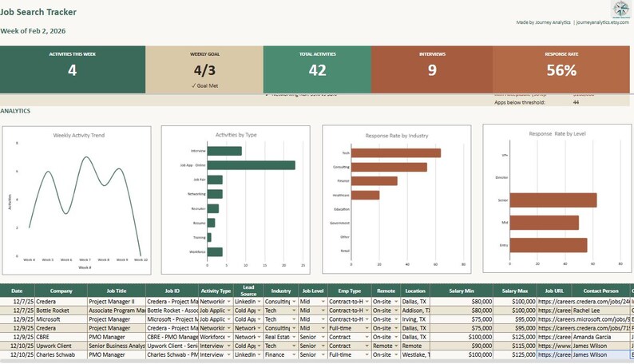Select the Project Manager II job title cell
Screen dimensions: 634x364
(117, 302)
